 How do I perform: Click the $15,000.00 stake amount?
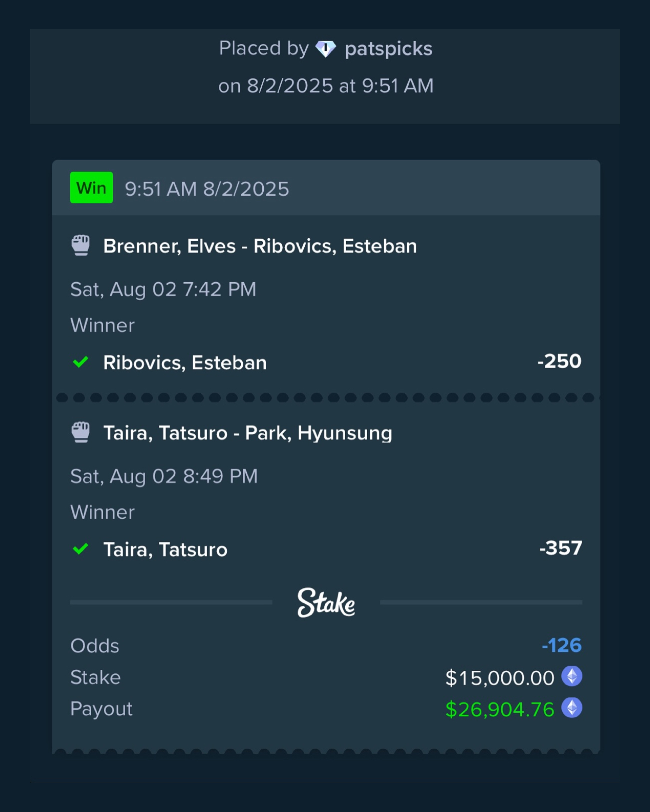pyautogui.click(x=500, y=678)
